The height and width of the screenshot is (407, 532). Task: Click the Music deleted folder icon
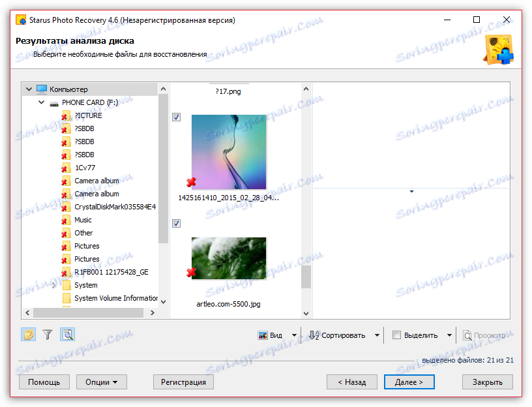66,220
